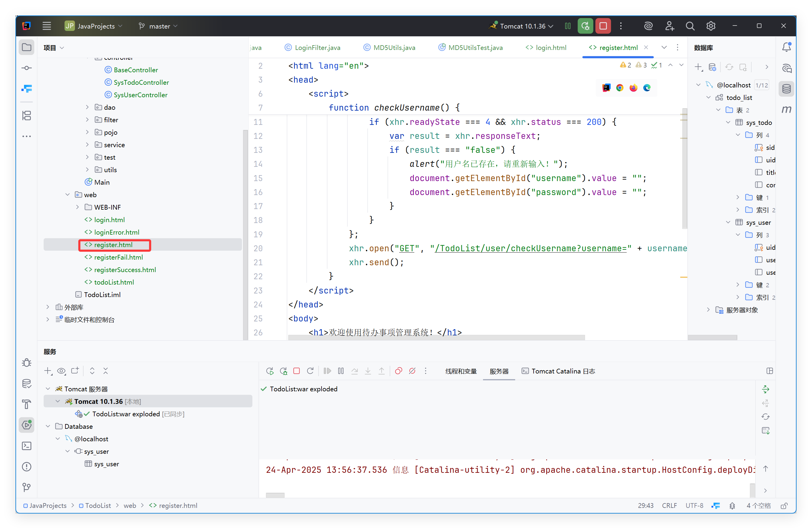Click CRLF line separator in status bar
812x529 pixels.
pyautogui.click(x=670, y=506)
